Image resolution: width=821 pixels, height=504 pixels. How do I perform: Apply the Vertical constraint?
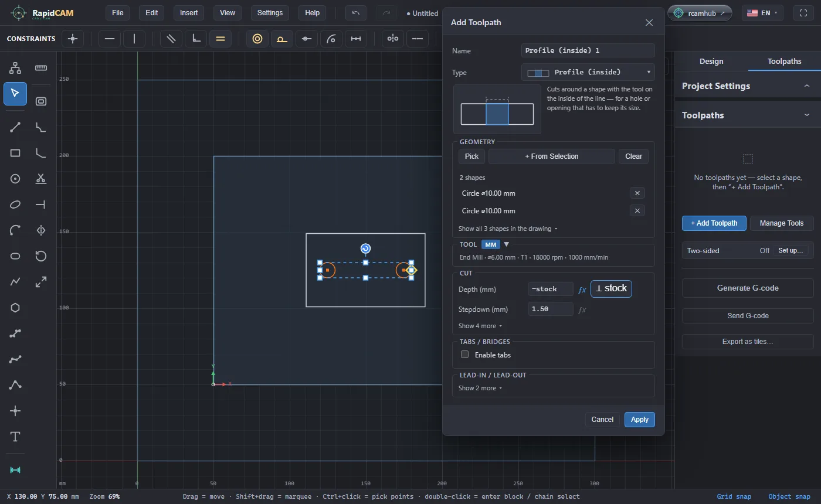[x=134, y=39]
